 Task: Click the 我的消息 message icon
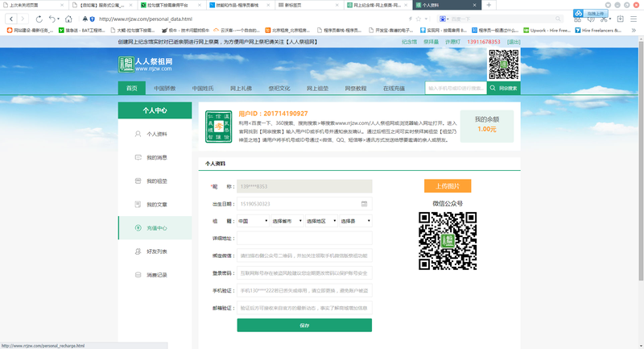click(138, 157)
